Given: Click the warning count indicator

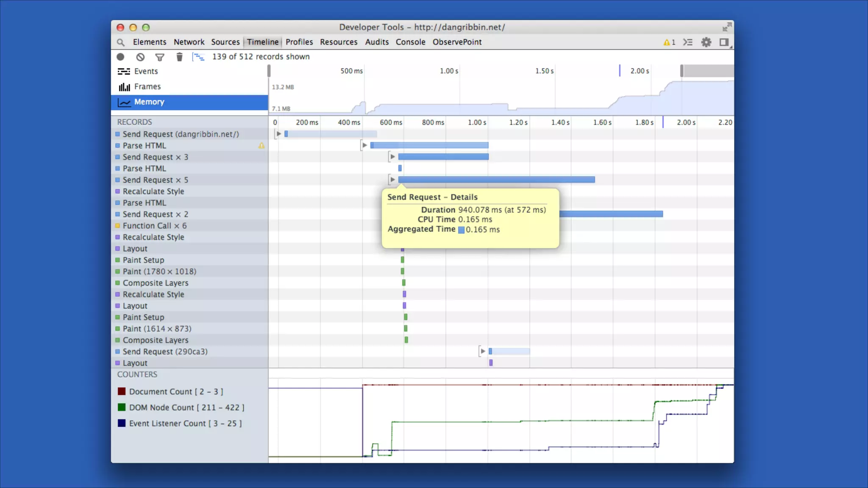Looking at the screenshot, I should coord(669,42).
